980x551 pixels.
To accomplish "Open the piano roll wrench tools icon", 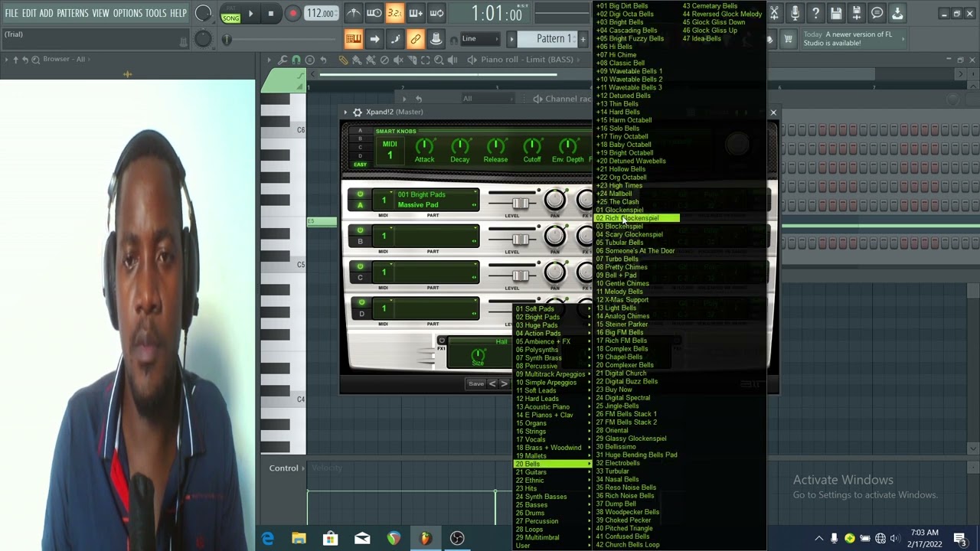I will (x=283, y=60).
